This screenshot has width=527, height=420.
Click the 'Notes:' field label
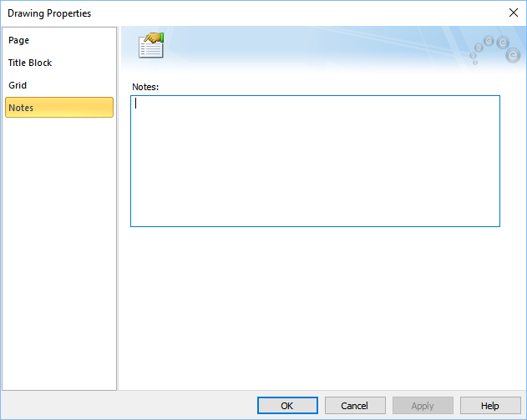(145, 87)
